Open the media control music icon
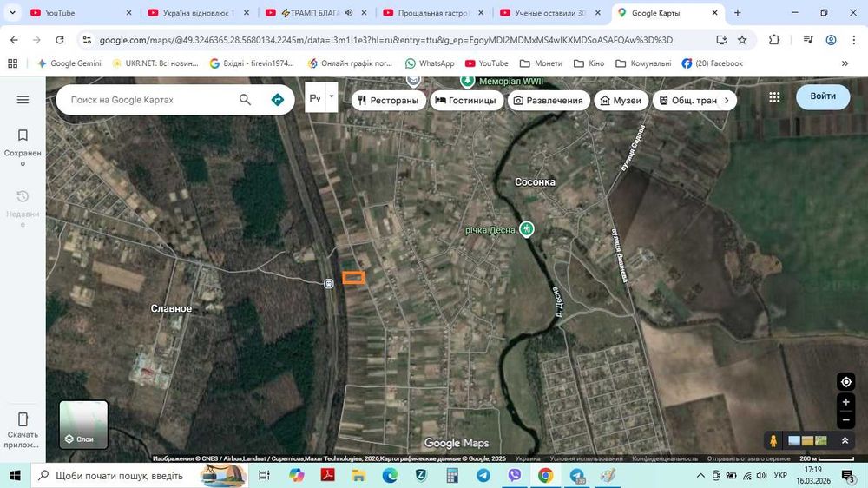Screen dimensions: 868x488 coord(807,40)
